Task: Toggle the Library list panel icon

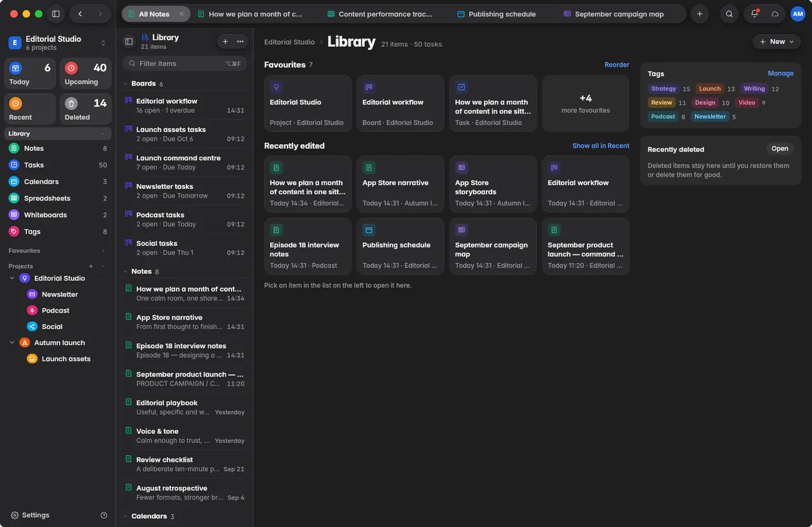Action: coord(129,42)
